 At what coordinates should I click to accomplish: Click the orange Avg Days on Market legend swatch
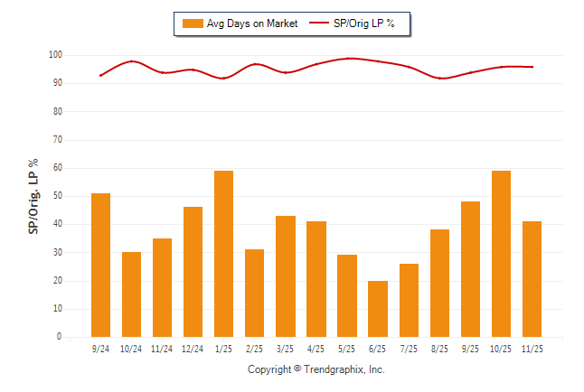192,23
